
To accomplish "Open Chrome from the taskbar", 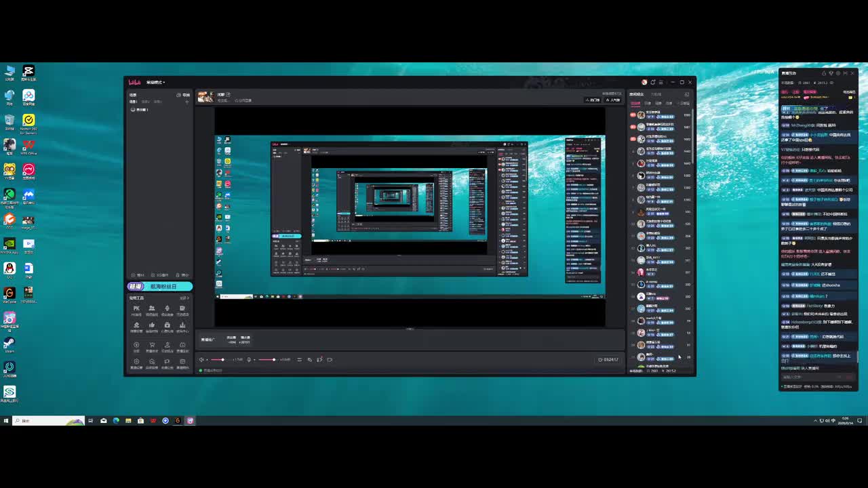I will click(x=165, y=421).
